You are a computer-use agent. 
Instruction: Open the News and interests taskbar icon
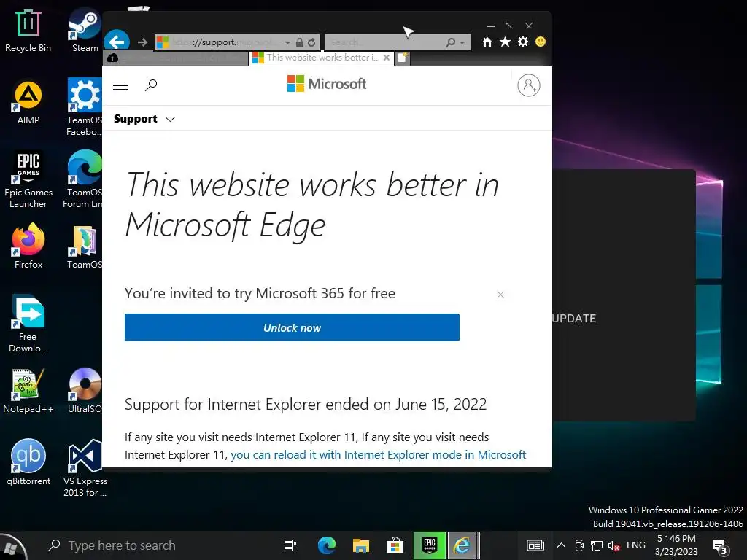[535, 545]
